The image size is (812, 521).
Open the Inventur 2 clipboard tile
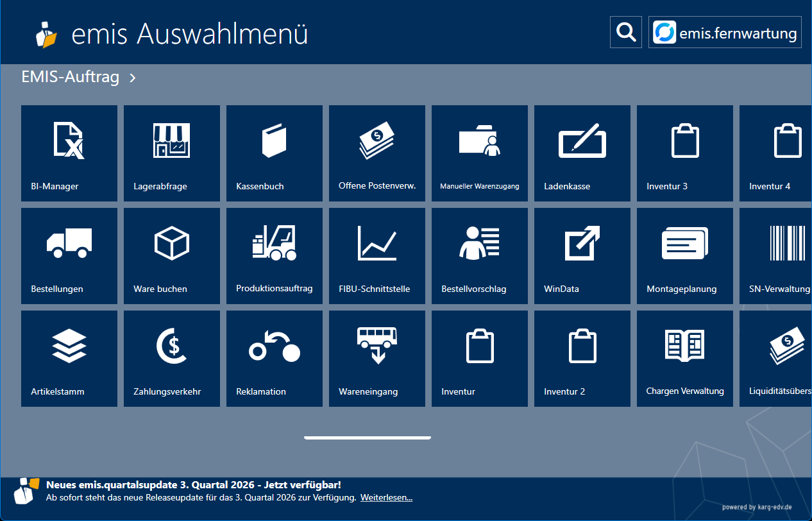(582, 359)
